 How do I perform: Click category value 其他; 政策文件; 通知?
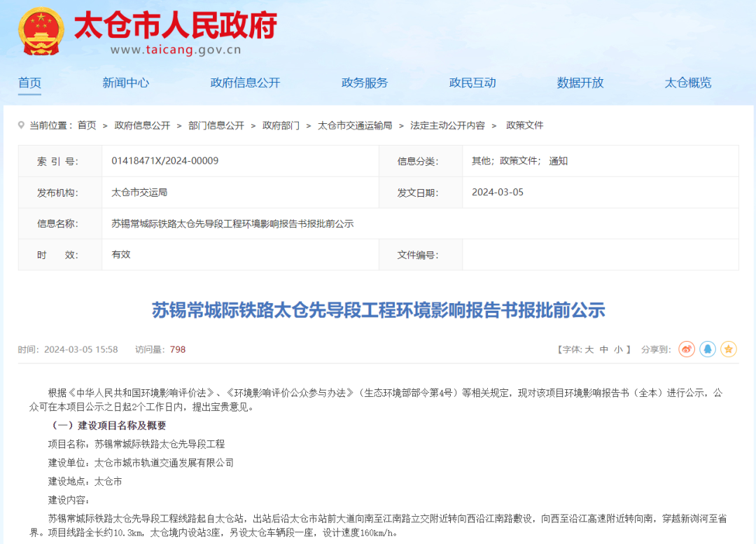point(519,160)
